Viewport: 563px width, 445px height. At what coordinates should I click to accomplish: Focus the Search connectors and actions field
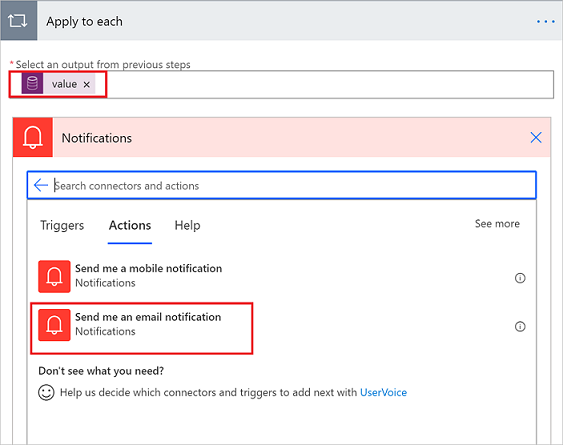[282, 185]
